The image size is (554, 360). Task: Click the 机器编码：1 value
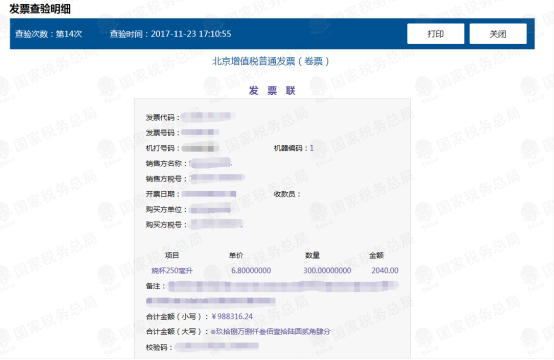pyautogui.click(x=294, y=148)
